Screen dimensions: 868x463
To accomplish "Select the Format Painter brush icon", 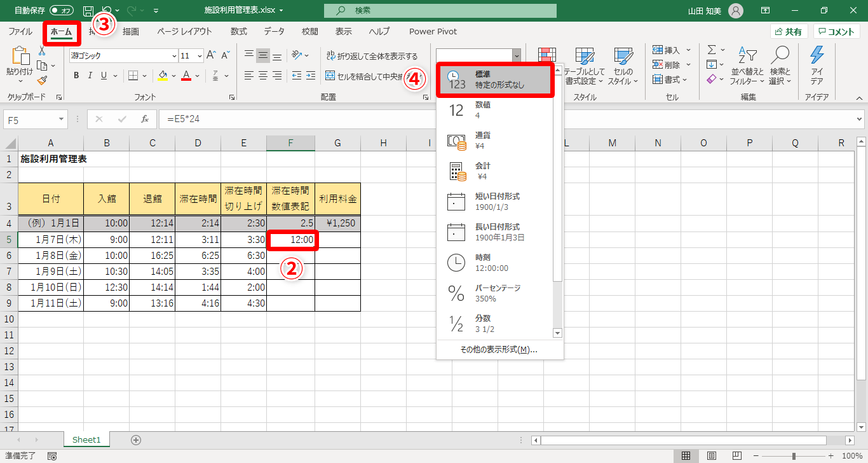I will (x=43, y=80).
